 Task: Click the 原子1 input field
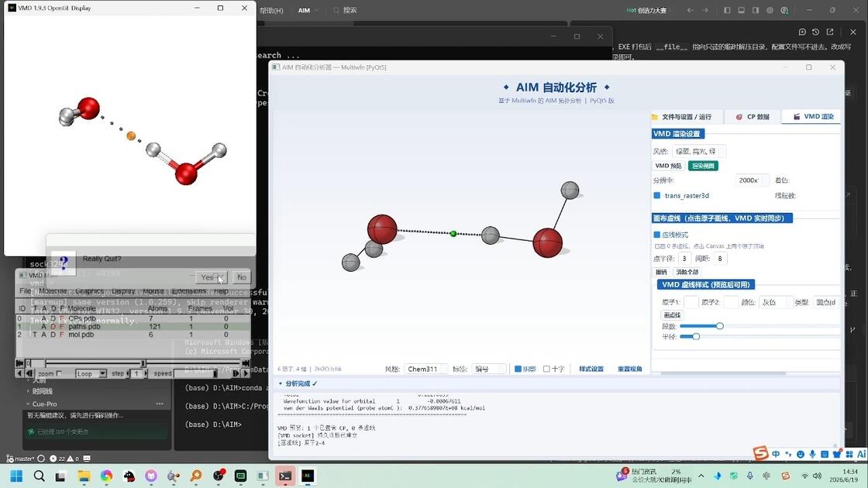[x=691, y=302]
